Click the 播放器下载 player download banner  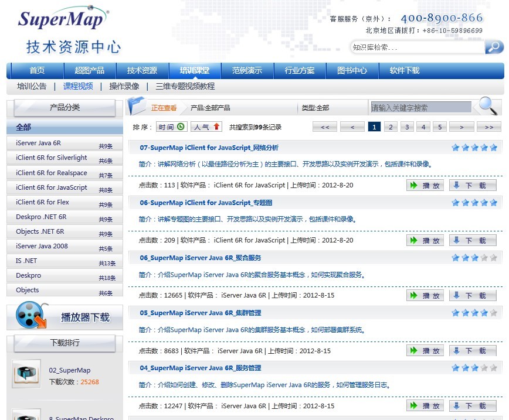tap(65, 316)
